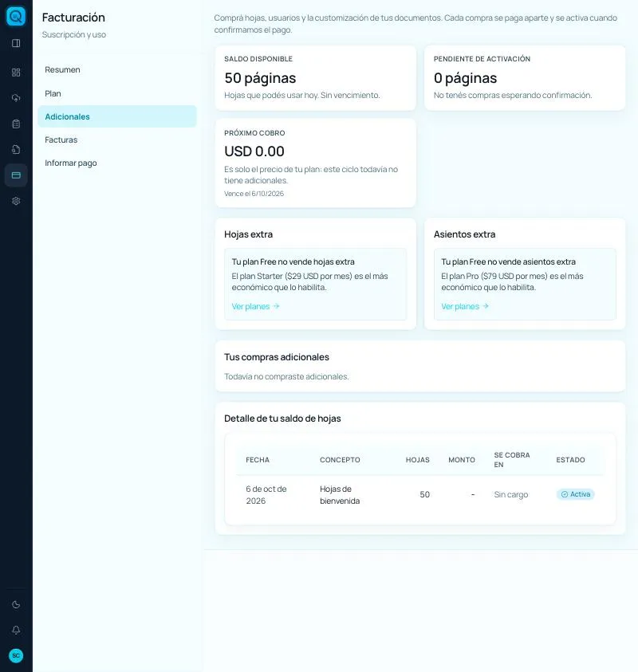638x672 pixels.
Task: Click the 'PENDIENTE DE ACTIVACIÓN' label
Action: pos(482,59)
